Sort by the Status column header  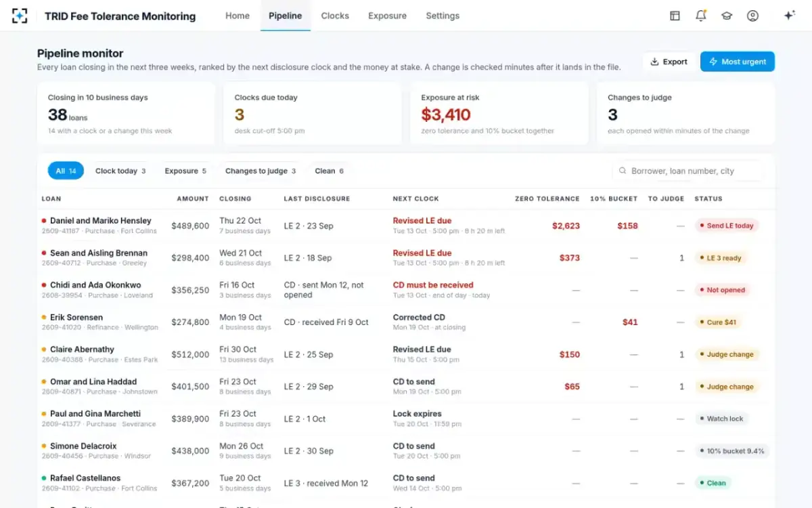708,198
